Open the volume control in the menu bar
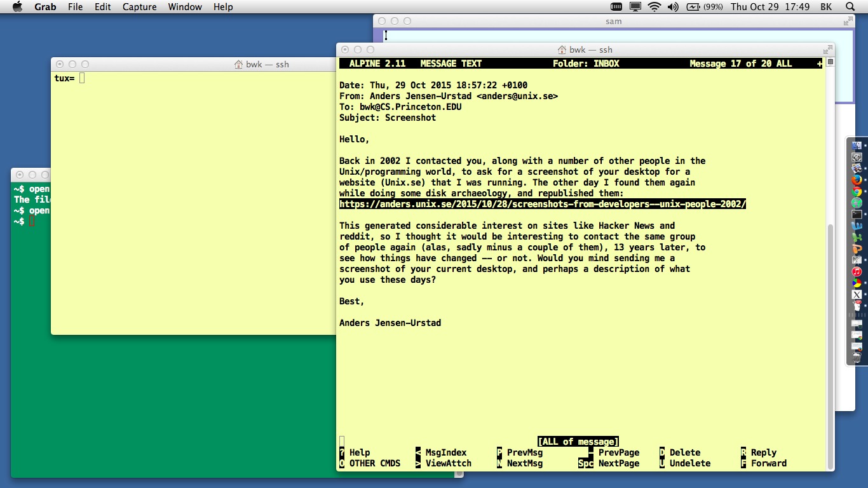Viewport: 868px width, 488px height. pyautogui.click(x=673, y=7)
